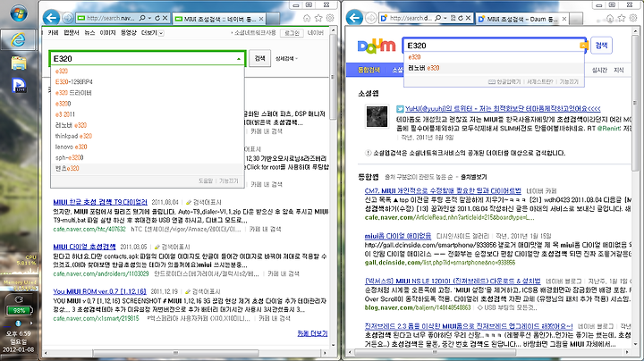Click the Daum logo
The height and width of the screenshot is (361, 644).
click(377, 46)
